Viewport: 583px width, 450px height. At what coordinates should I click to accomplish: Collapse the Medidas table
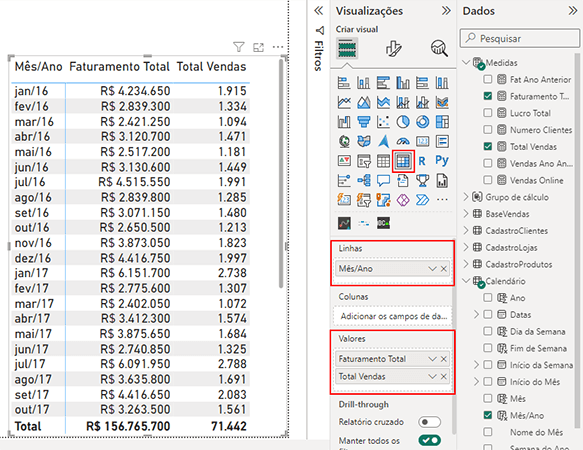tap(466, 62)
